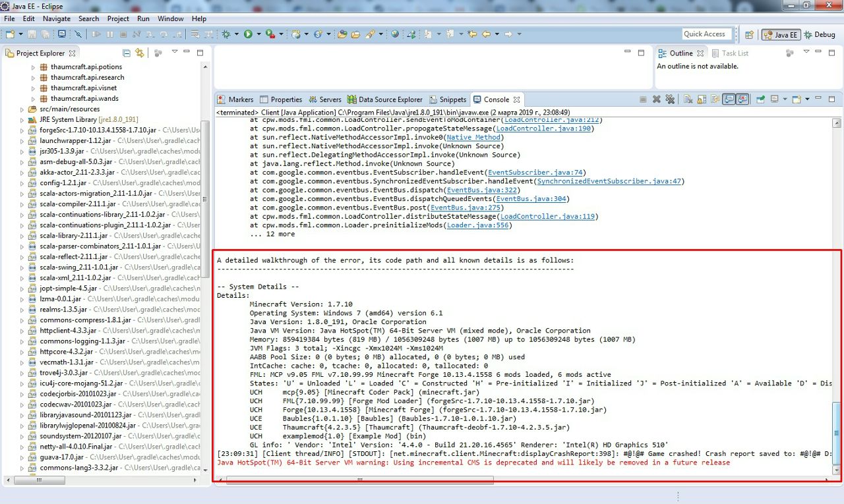Toggle Show Console When Standard Out Changes

click(x=729, y=99)
